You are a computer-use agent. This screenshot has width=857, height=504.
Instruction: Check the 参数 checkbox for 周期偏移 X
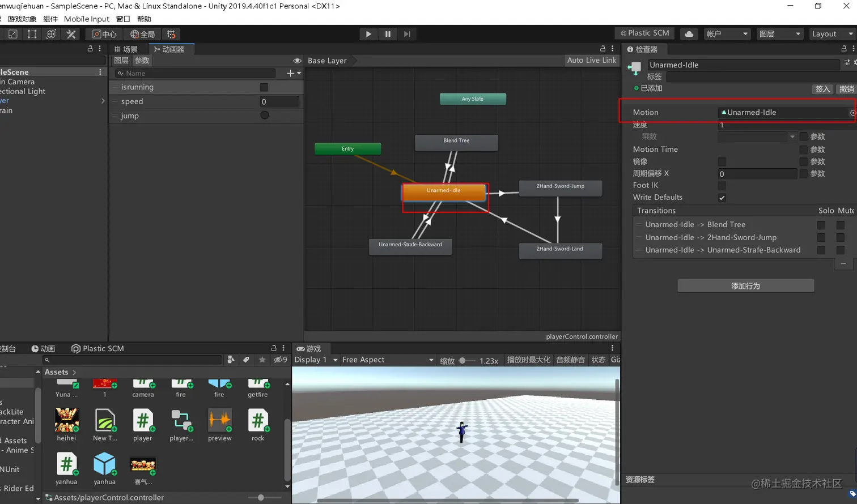[x=803, y=174]
